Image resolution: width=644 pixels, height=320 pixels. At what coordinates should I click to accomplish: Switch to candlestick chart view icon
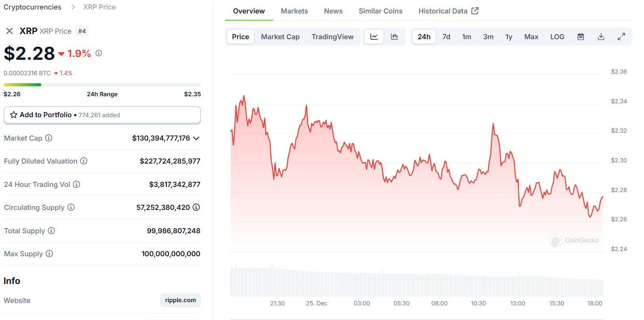(394, 37)
